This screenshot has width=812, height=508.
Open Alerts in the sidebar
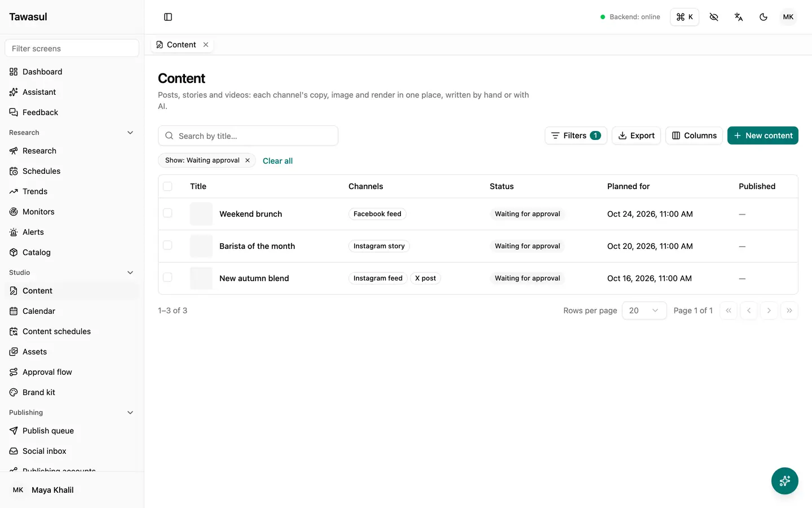(72, 232)
